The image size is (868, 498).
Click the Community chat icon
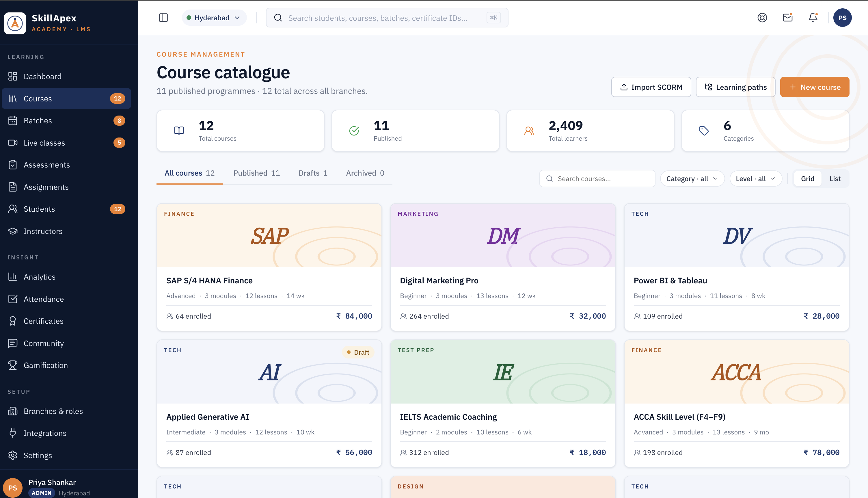13,343
